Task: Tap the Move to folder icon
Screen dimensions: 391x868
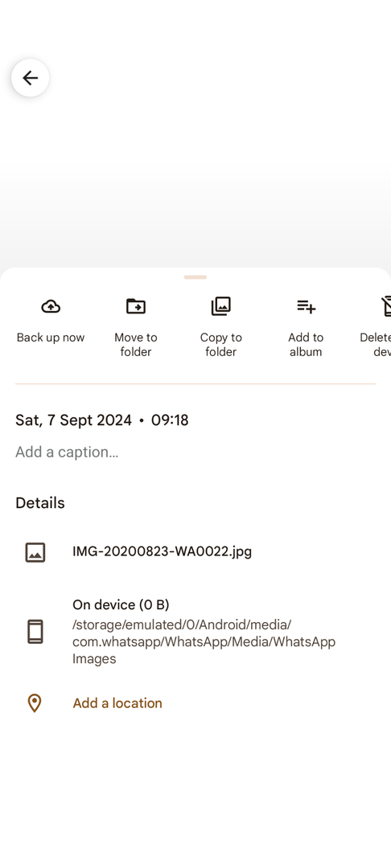Action: pos(136,305)
